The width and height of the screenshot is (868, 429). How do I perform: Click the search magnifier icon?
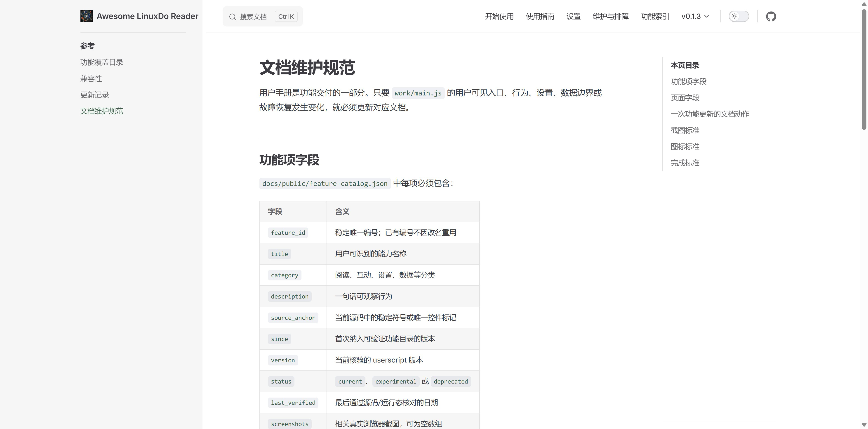point(233,17)
